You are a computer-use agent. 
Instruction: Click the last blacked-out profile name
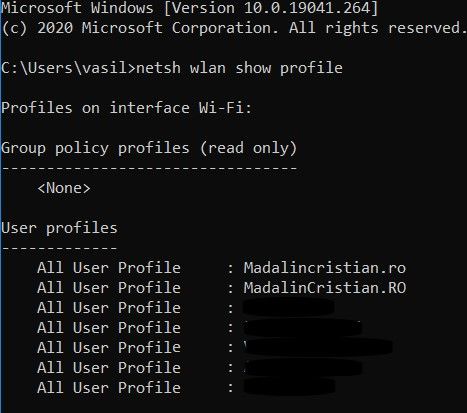(x=289, y=387)
